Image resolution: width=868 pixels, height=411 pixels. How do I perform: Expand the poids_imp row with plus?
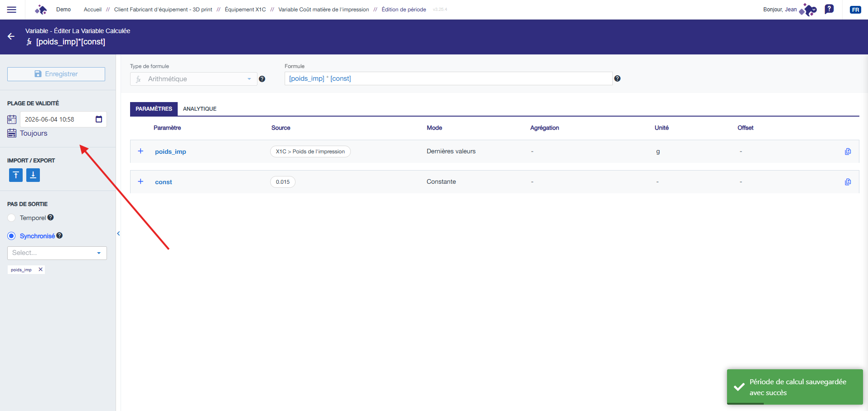141,151
